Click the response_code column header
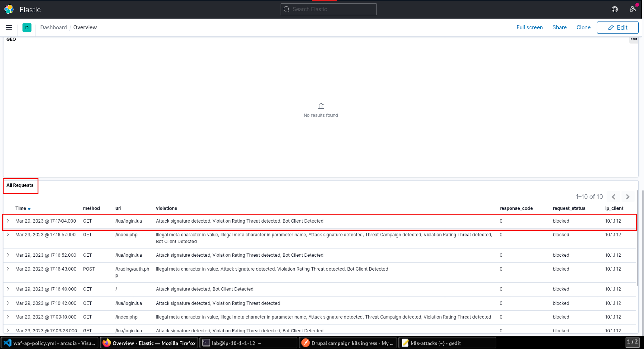This screenshot has height=349, width=644. click(x=516, y=208)
